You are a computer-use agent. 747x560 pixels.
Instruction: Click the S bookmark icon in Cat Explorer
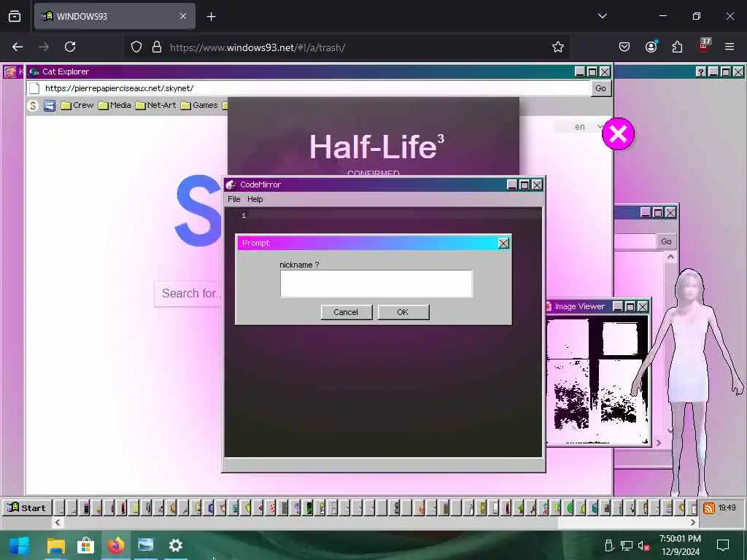32,105
